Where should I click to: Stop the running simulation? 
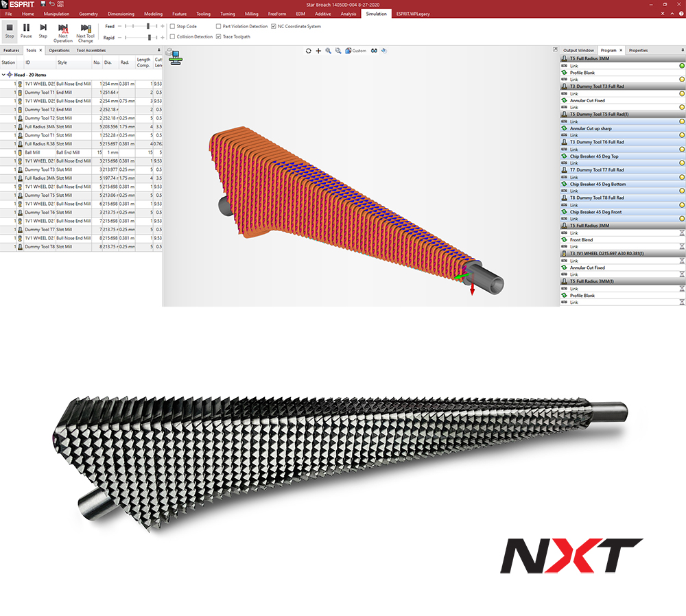click(x=10, y=32)
